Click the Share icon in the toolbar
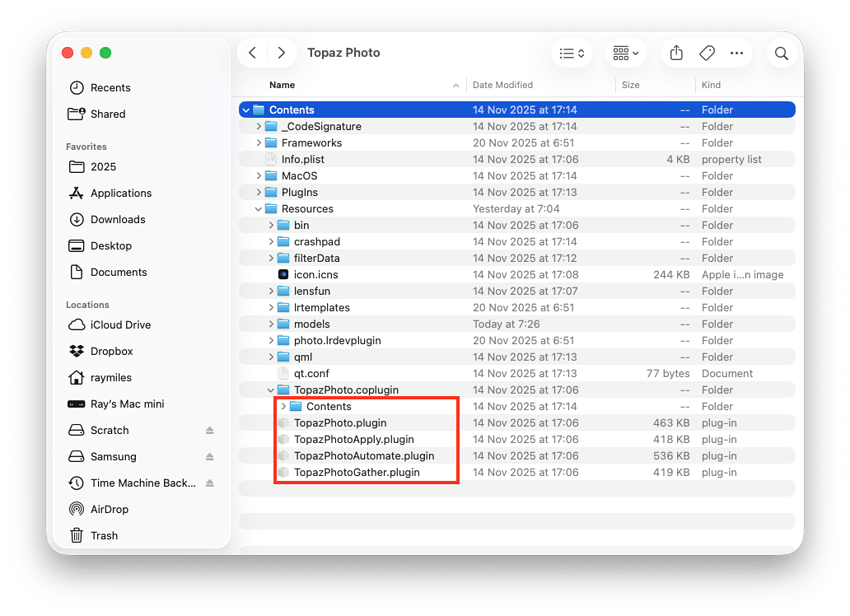850x616 pixels. [x=675, y=52]
